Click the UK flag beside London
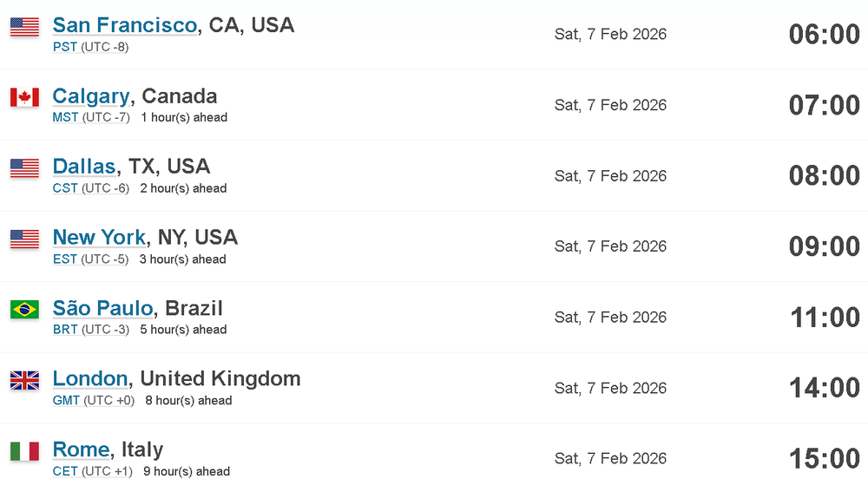868x492 pixels. point(25,380)
